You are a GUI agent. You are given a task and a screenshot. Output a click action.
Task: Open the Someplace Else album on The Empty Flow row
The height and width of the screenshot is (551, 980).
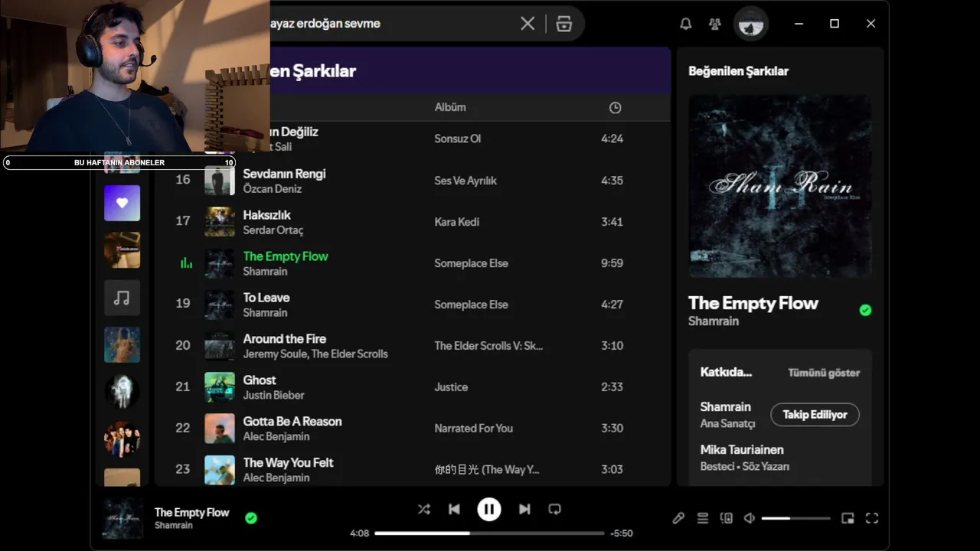coord(471,263)
